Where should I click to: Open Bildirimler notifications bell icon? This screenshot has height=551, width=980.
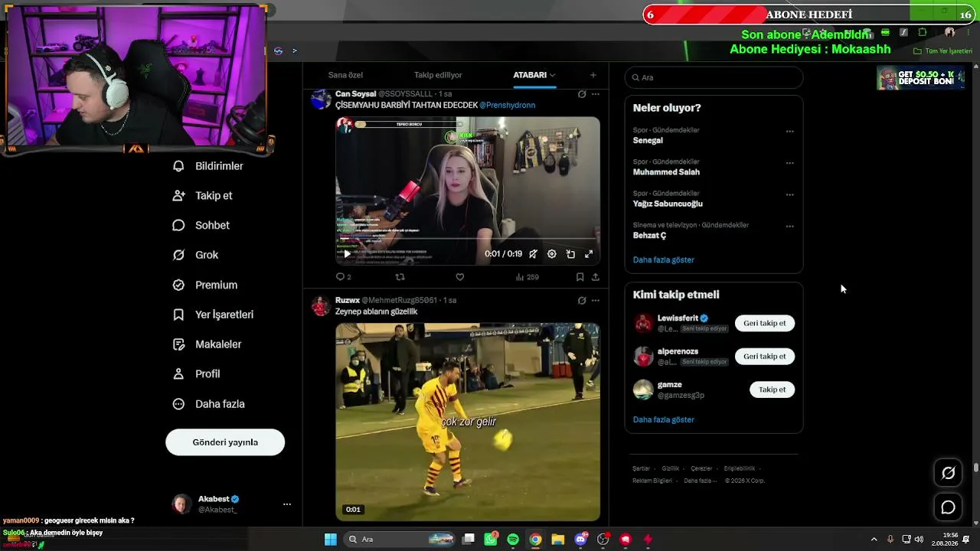pos(178,166)
